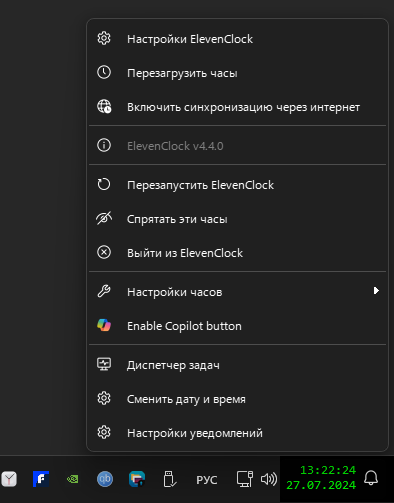Choose Сменить дату и время

pyautogui.click(x=237, y=399)
